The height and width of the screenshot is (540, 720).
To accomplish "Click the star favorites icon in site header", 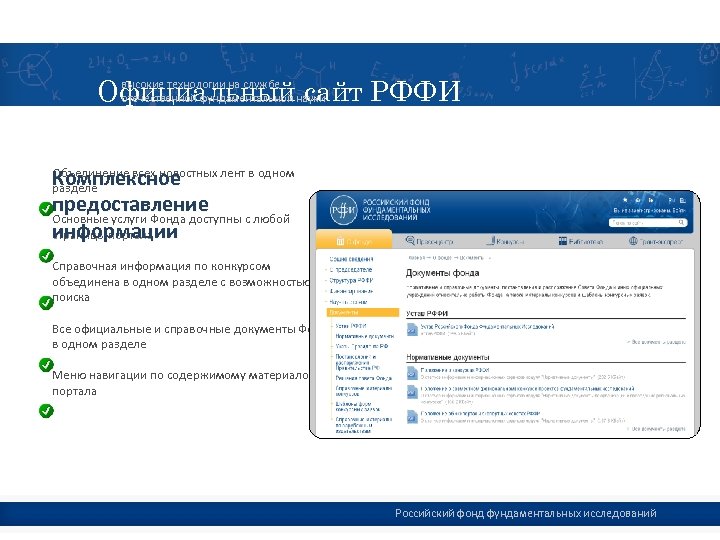I will [x=625, y=200].
